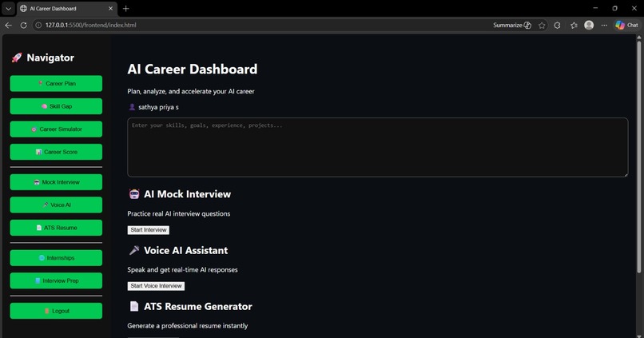
Task: Go to Mock Interview from sidebar
Action: point(56,182)
